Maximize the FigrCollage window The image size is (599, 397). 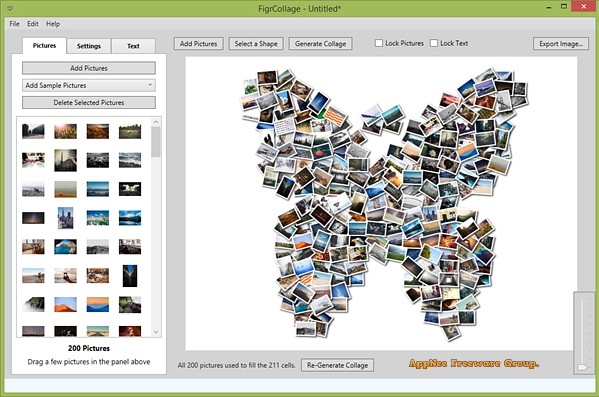pyautogui.click(x=564, y=6)
